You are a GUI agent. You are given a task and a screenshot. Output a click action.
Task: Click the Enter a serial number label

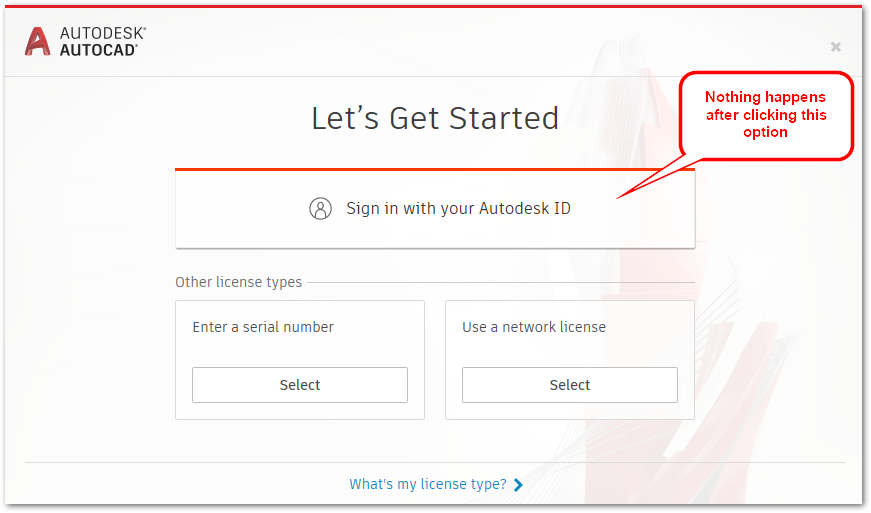(263, 327)
